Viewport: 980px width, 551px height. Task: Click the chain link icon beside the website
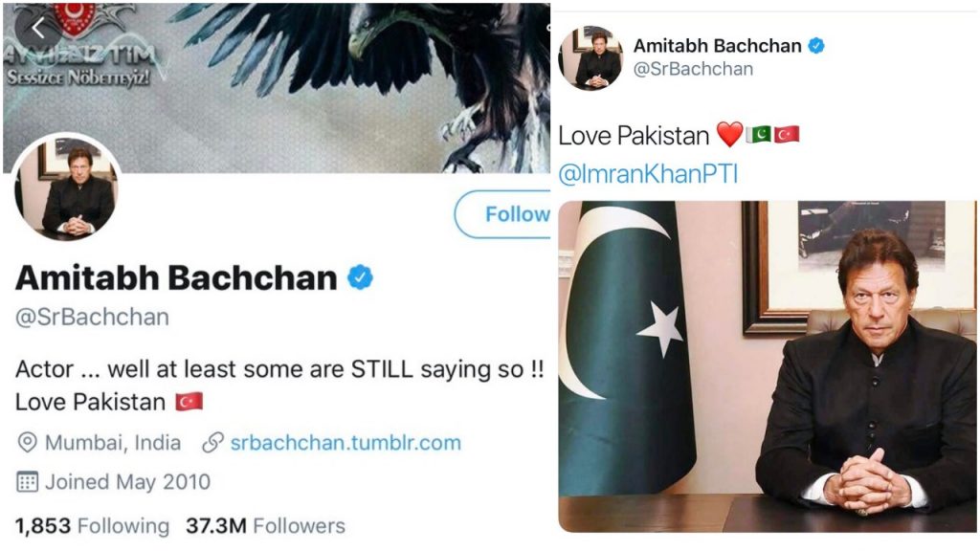(x=212, y=443)
